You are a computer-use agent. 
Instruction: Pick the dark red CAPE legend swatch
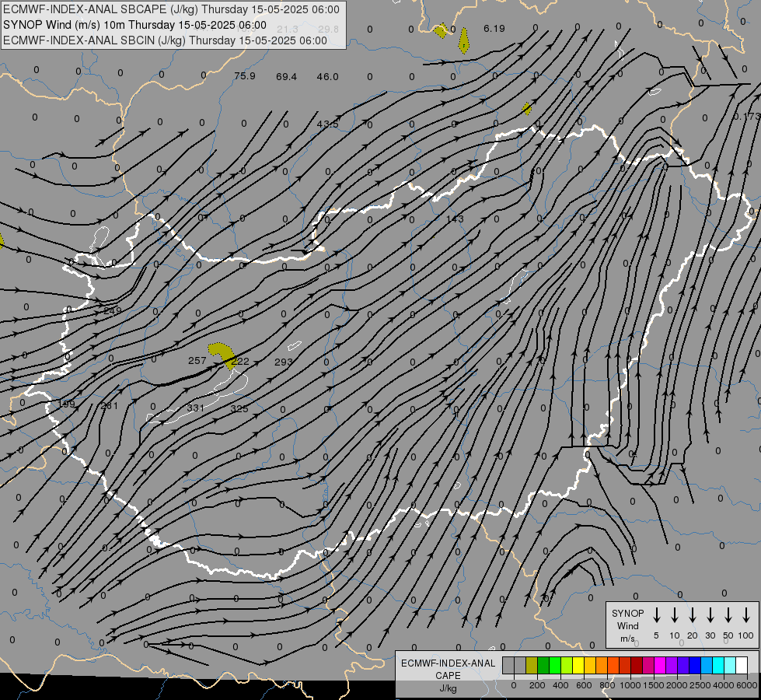click(637, 665)
